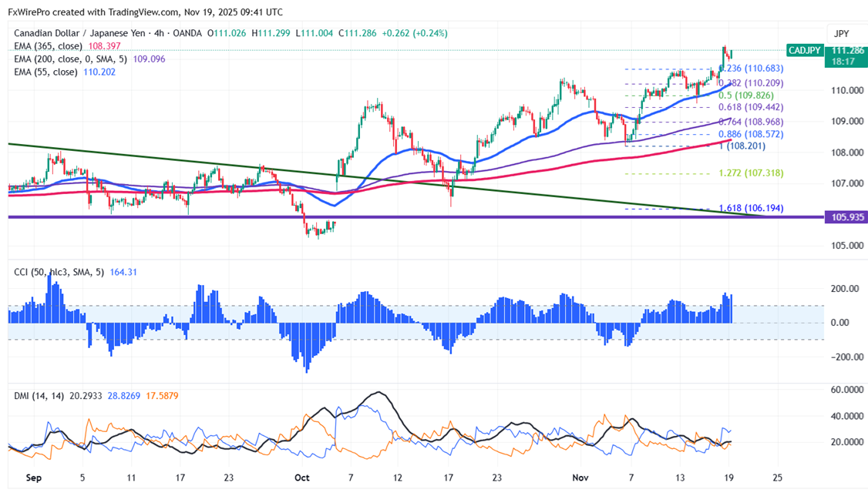This screenshot has height=496, width=868.
Task: Click the Oct label on time axis
Action: tap(301, 478)
